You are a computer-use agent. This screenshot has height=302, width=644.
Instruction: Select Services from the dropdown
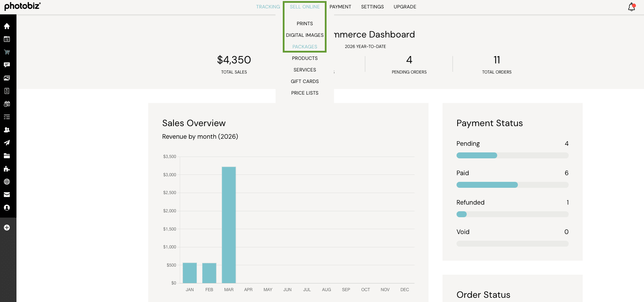(x=305, y=70)
